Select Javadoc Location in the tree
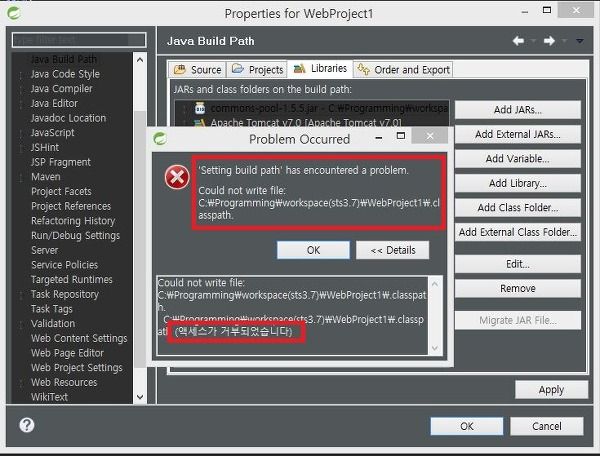 (x=68, y=118)
